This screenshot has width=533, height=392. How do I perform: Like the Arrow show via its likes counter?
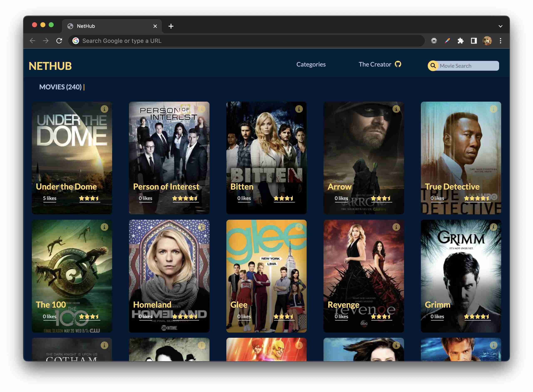pyautogui.click(x=341, y=198)
